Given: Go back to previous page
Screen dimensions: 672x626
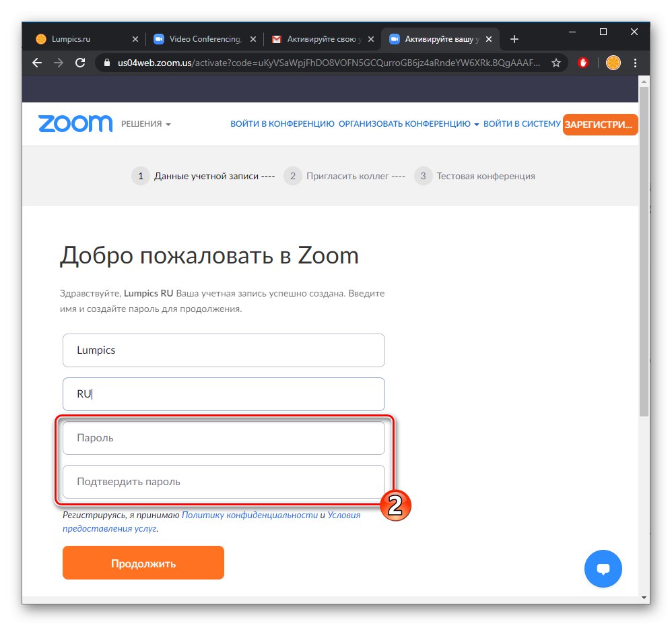Looking at the screenshot, I should [x=37, y=63].
